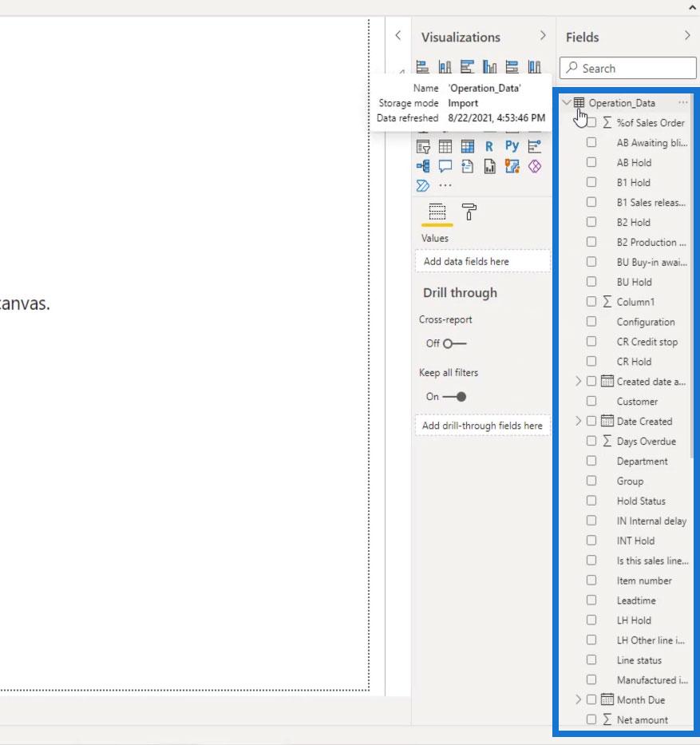Toggle Keep all filters switch

454,397
